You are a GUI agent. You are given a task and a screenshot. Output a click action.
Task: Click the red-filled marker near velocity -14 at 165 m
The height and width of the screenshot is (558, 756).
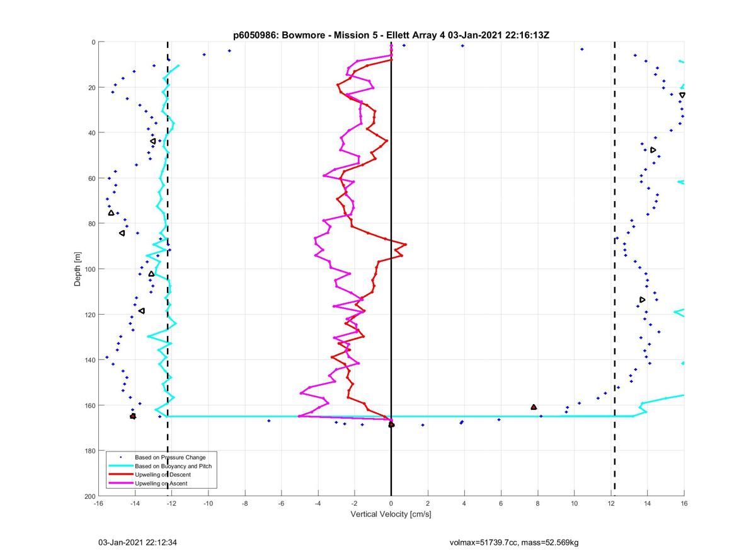(x=133, y=416)
